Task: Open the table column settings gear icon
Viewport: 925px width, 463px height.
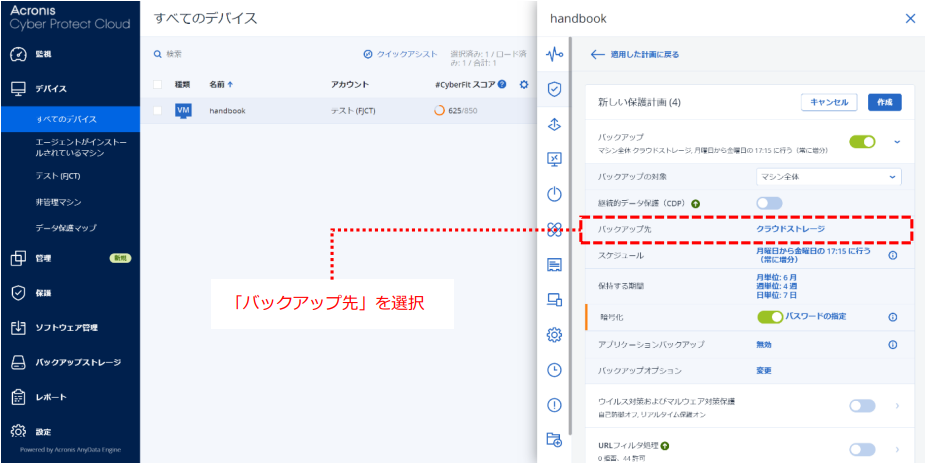Action: (523, 85)
